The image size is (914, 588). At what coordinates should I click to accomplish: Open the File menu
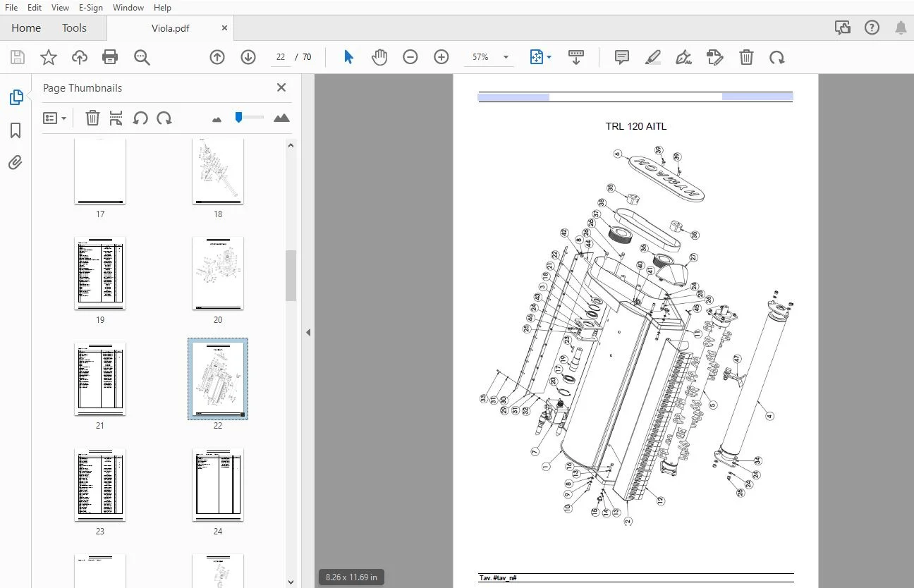pyautogui.click(x=11, y=8)
